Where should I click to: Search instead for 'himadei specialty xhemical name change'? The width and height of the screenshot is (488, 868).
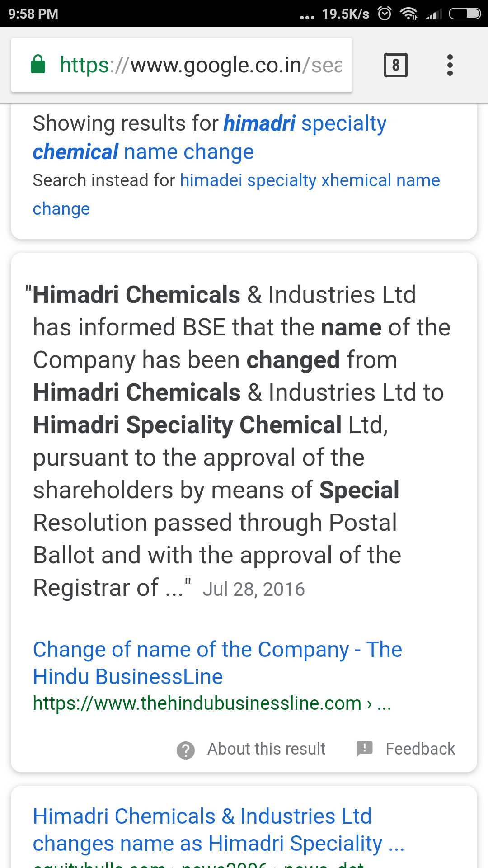tap(310, 180)
